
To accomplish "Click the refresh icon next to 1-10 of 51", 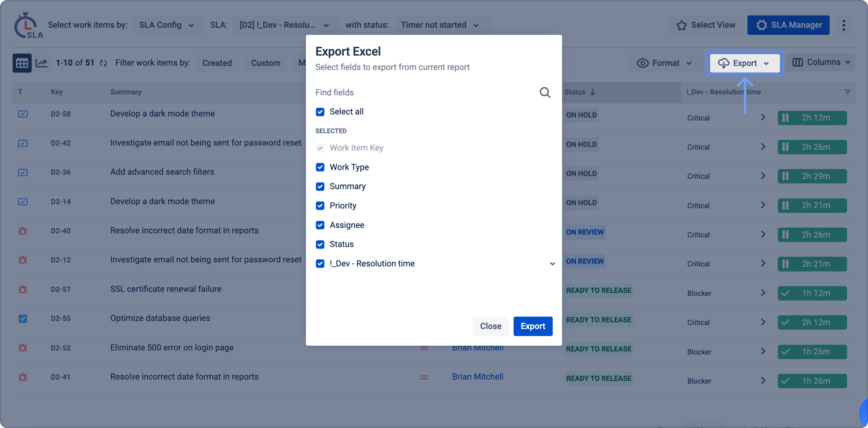I will click(x=103, y=63).
